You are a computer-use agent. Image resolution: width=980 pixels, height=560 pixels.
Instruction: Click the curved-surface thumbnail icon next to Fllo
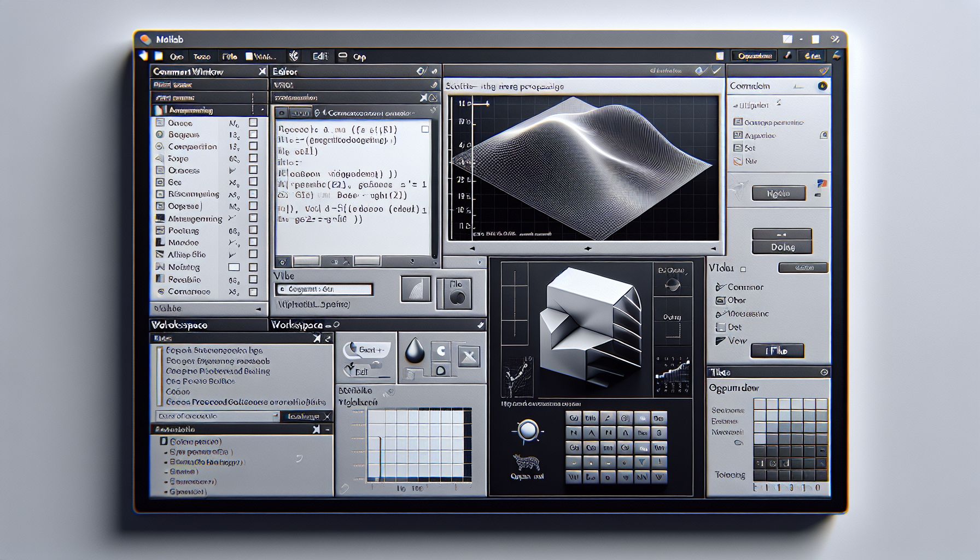pyautogui.click(x=415, y=289)
